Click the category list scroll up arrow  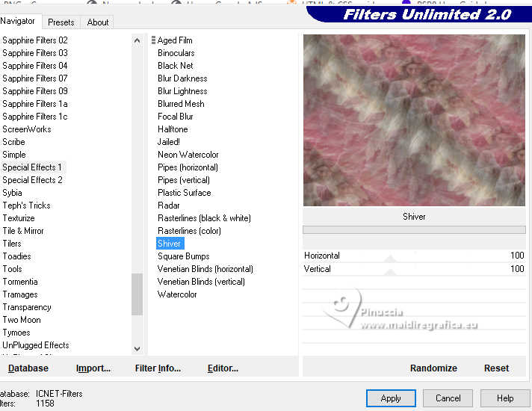pyautogui.click(x=137, y=41)
